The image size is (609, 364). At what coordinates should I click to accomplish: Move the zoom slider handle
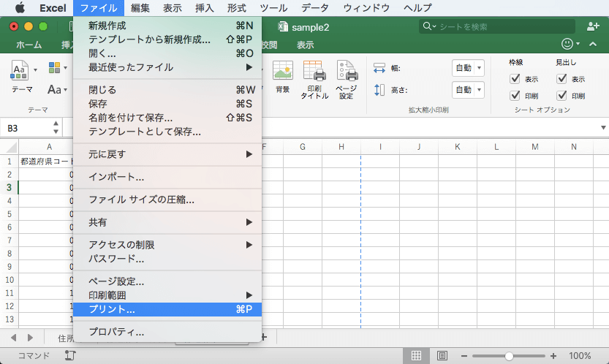[x=509, y=356]
